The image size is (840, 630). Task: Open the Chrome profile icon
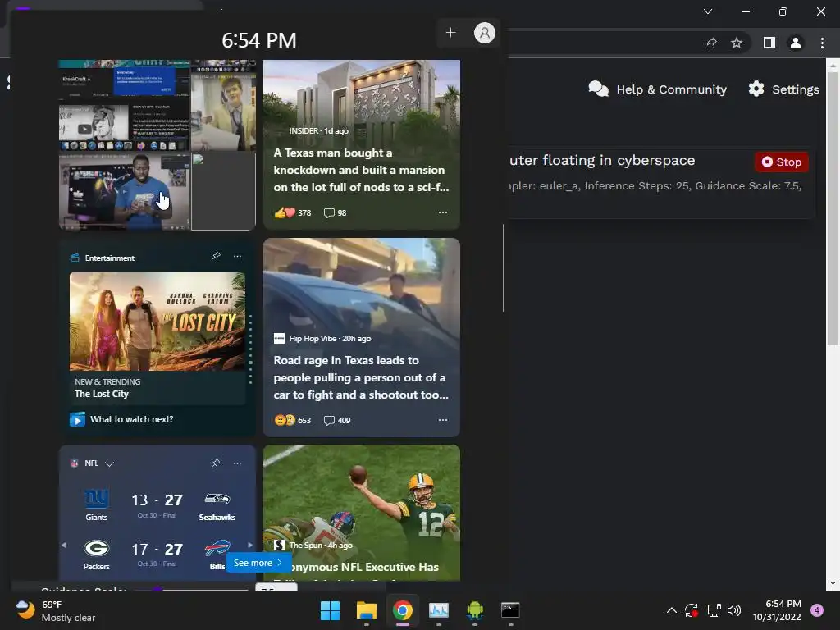pyautogui.click(x=796, y=43)
